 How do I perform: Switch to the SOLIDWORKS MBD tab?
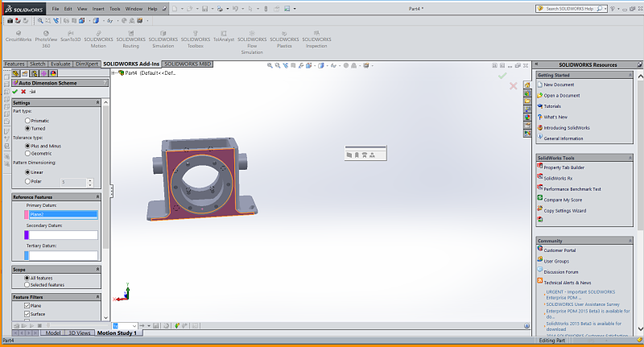(188, 64)
